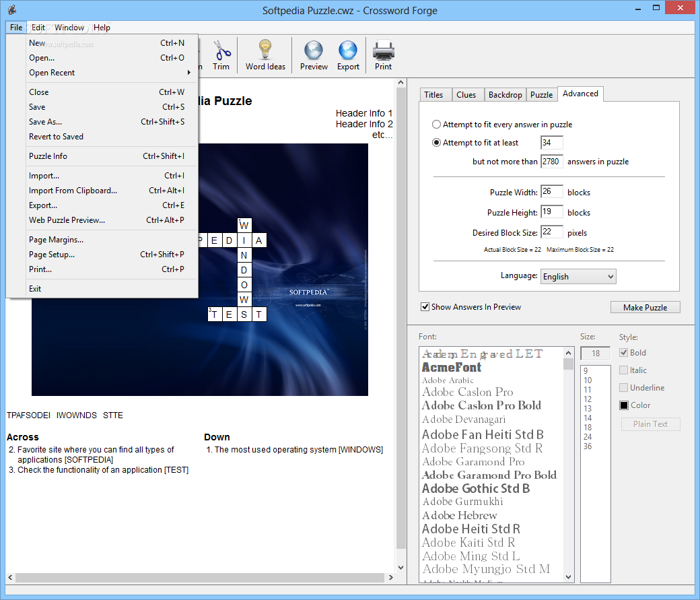Click the Desired Block Size field
The height and width of the screenshot is (600, 700).
[x=551, y=232]
